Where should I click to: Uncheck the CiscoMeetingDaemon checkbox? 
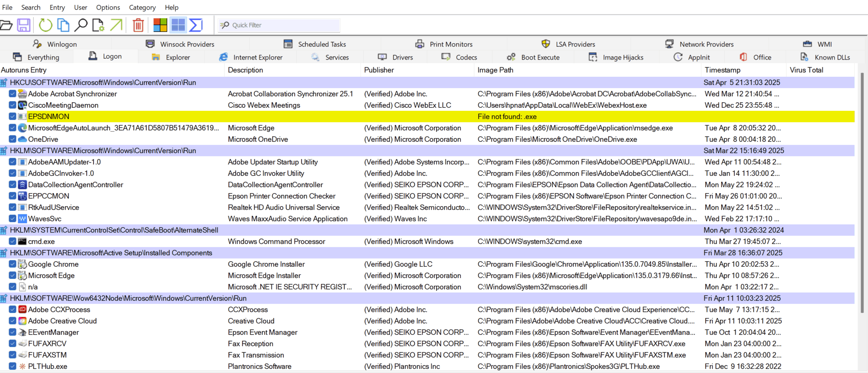pyautogui.click(x=13, y=105)
